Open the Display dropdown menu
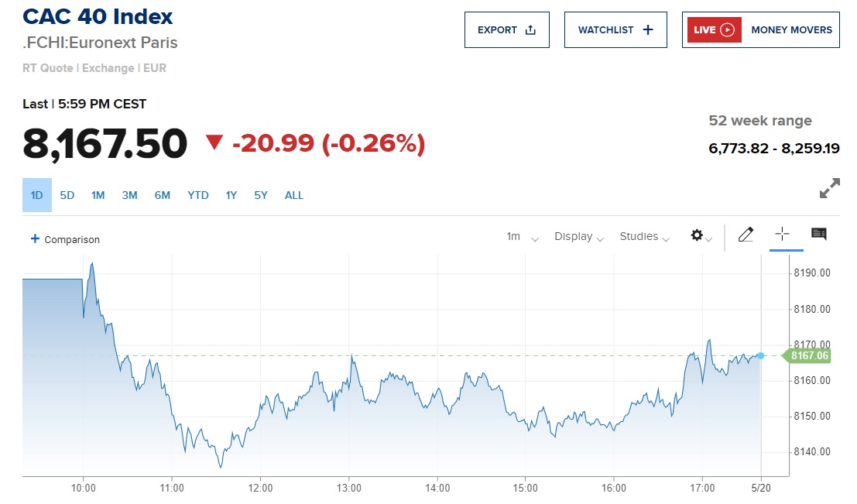 (578, 237)
